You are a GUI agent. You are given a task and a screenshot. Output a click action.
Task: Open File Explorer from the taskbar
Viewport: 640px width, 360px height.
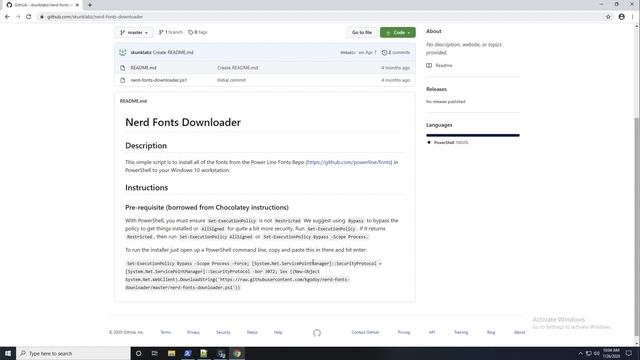coord(171,353)
